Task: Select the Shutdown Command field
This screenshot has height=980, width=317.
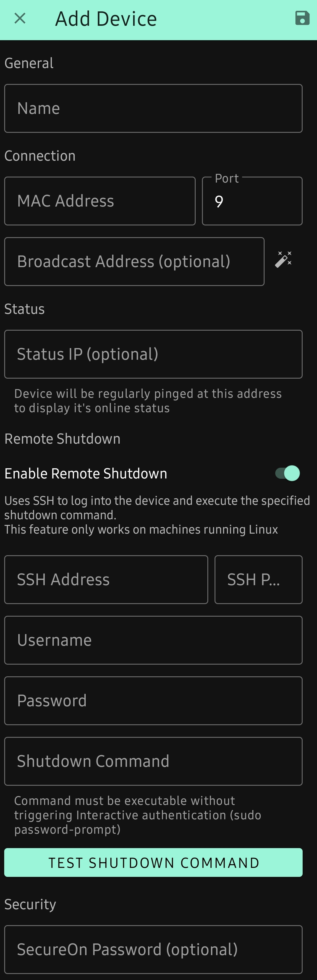Action: [153, 761]
